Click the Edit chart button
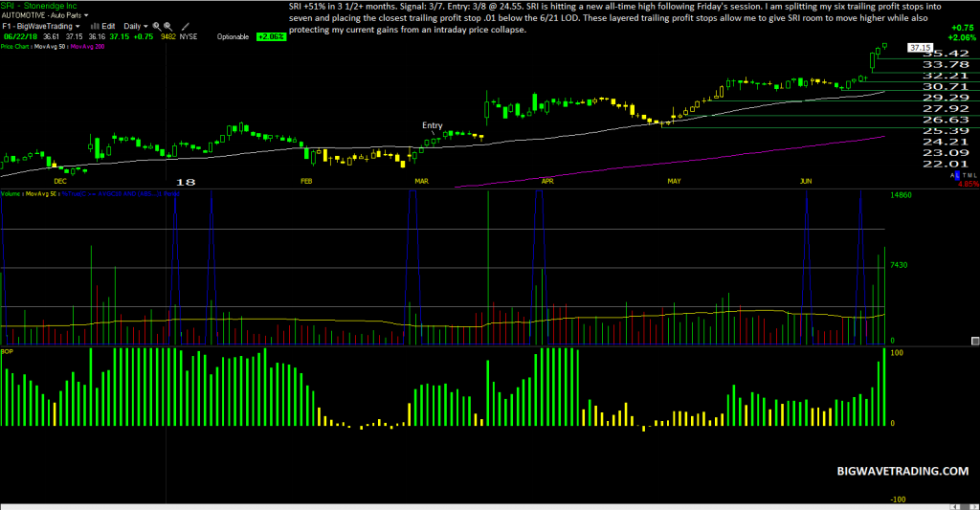 click(x=108, y=26)
